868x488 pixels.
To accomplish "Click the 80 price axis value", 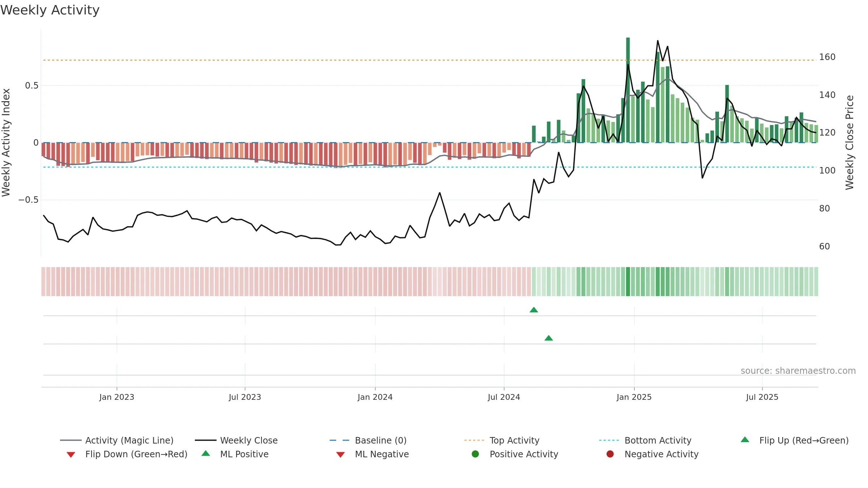I will pyautogui.click(x=825, y=209).
